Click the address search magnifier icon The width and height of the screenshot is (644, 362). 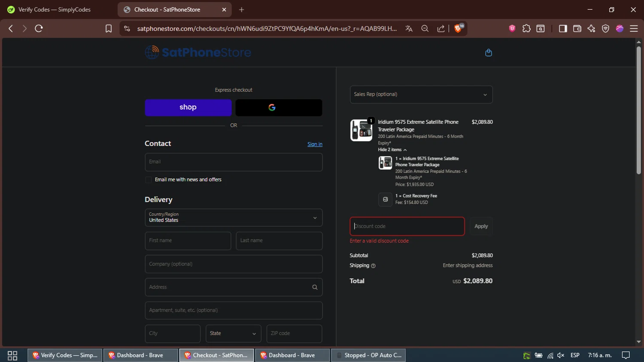coord(315,287)
